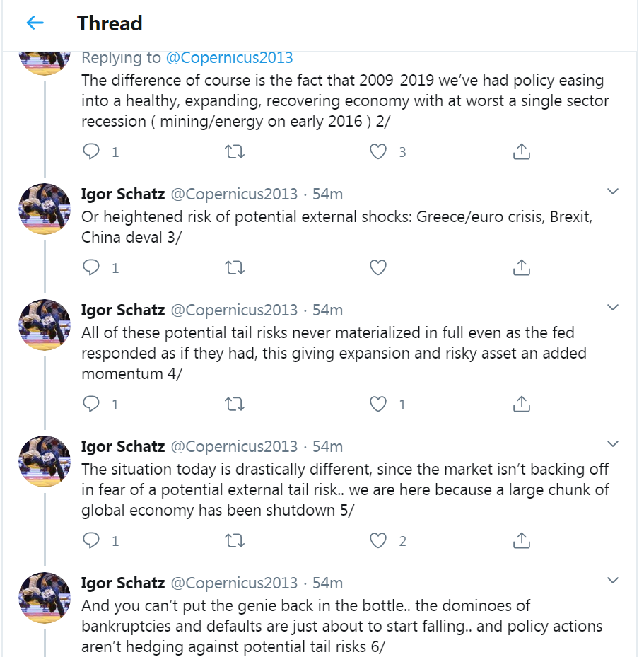The image size is (644, 657).
Task: Like the tweet about 2009-2019 policy easing
Action: pos(378,151)
